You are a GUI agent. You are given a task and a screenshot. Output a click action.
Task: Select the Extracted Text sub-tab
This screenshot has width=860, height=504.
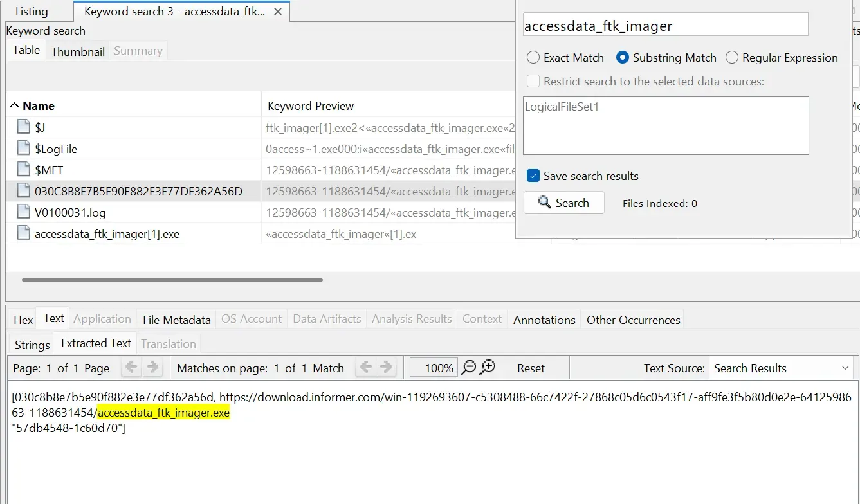pyautogui.click(x=96, y=343)
